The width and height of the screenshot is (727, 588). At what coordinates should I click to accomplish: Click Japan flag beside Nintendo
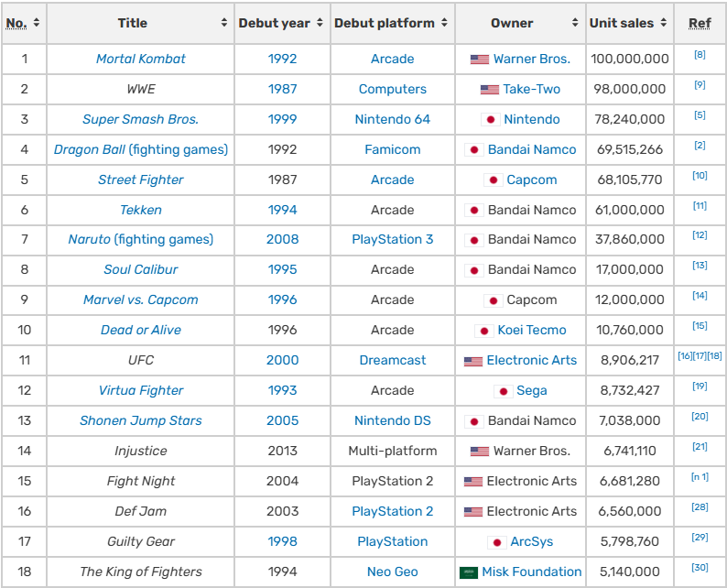point(490,119)
